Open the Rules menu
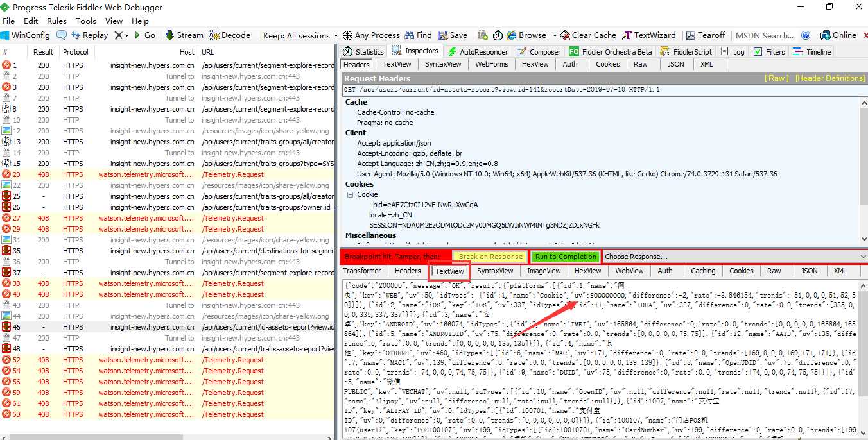This screenshot has height=440, width=868. pyautogui.click(x=56, y=21)
